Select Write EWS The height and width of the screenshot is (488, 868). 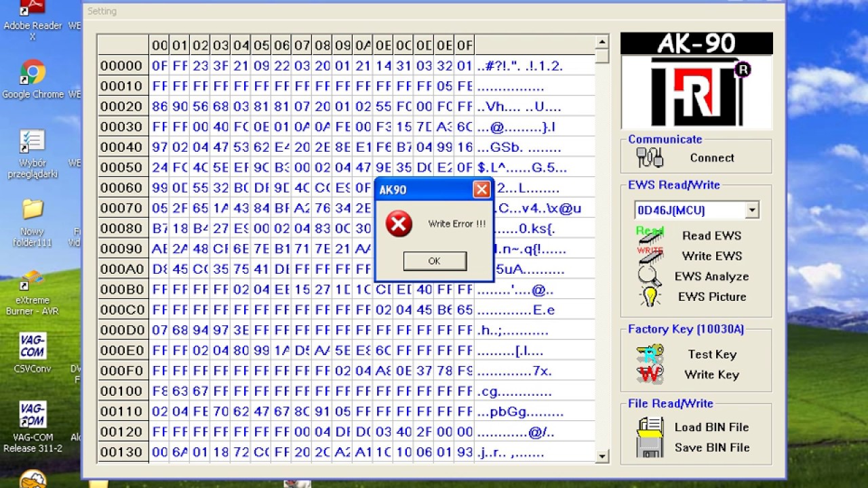tap(712, 256)
